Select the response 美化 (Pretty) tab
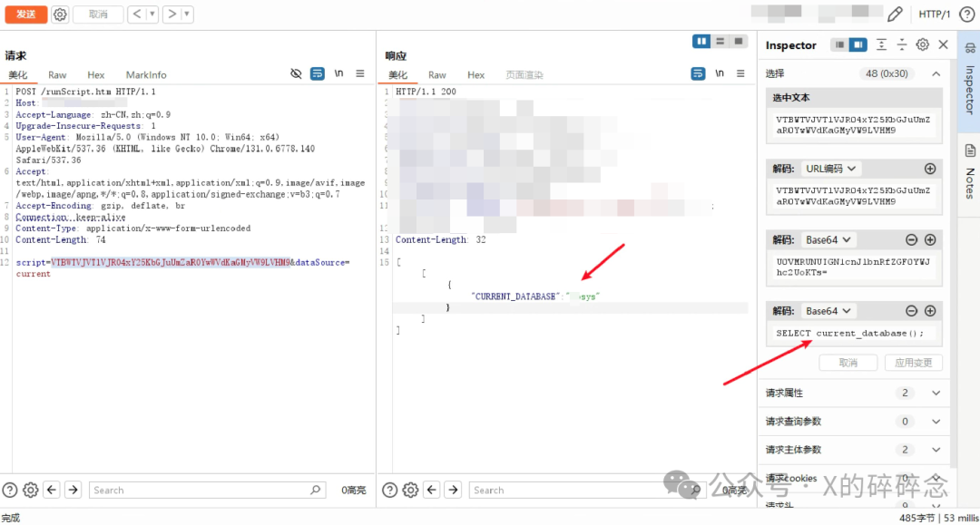Screen dimensions: 980x525 coord(398,74)
